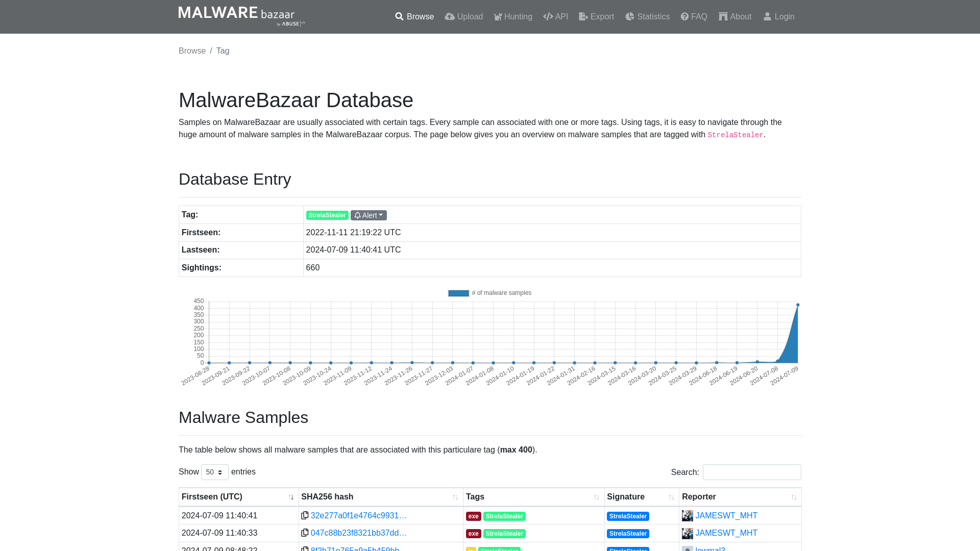
Task: Click the Statistics navigation icon
Action: coord(629,16)
